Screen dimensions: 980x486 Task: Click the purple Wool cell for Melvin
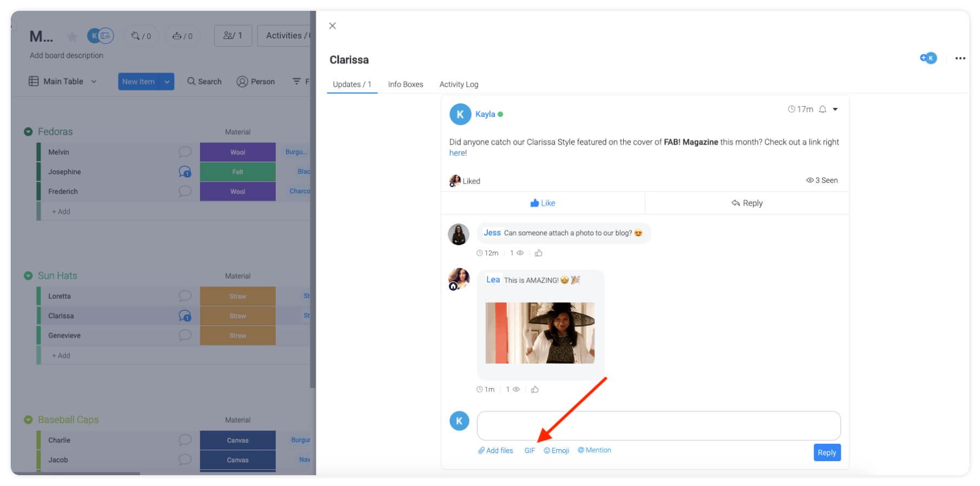click(237, 152)
